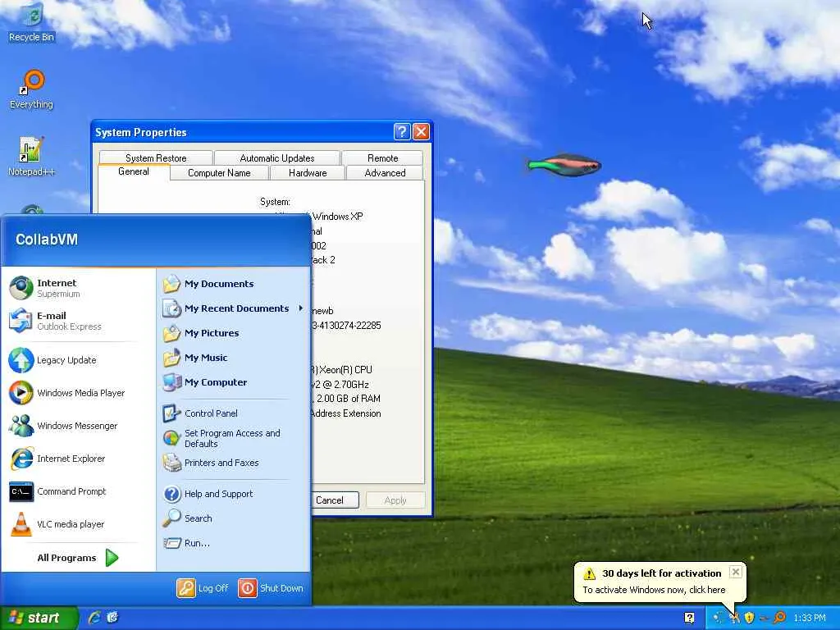Open the Notepad++ desktop shortcut
Viewport: 840px width, 630px height.
tap(32, 157)
